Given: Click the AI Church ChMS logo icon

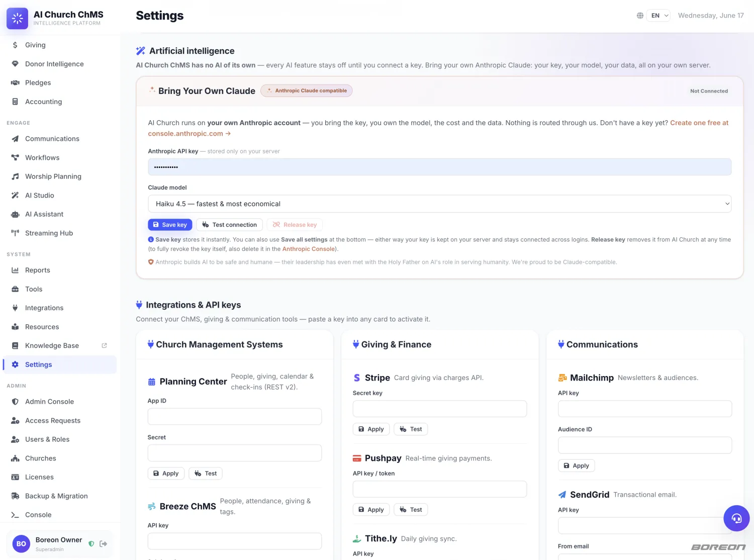Looking at the screenshot, I should click(17, 19).
